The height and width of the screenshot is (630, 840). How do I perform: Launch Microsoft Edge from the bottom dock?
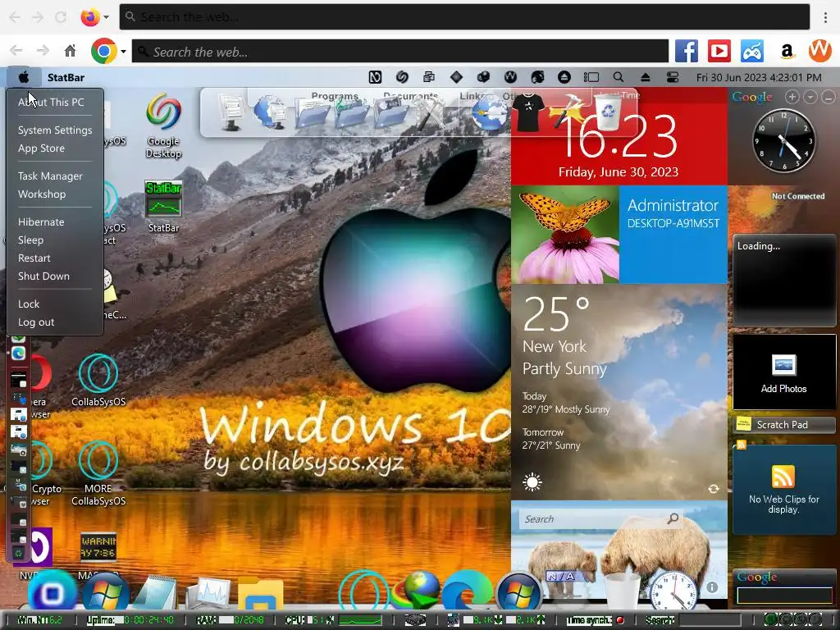(466, 591)
